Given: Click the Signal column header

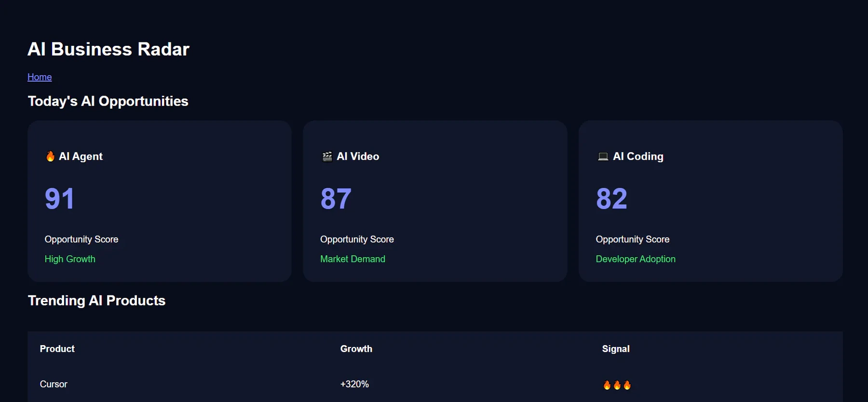Looking at the screenshot, I should [616, 349].
